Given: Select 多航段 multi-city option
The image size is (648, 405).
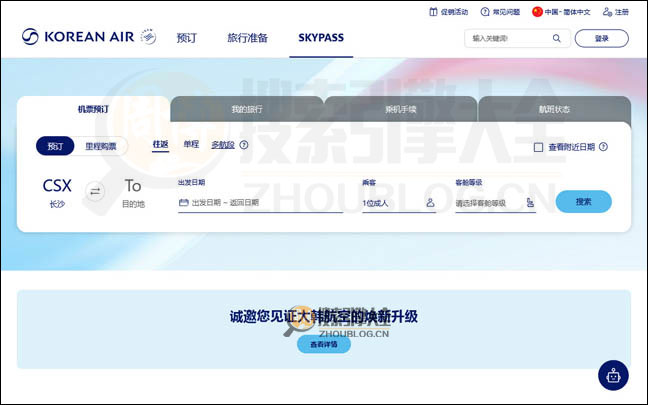Looking at the screenshot, I should 223,145.
